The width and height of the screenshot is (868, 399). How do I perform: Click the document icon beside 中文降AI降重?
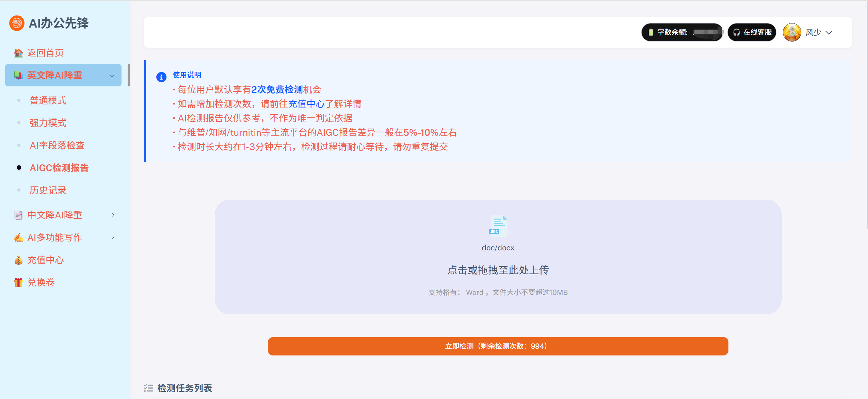[18, 215]
